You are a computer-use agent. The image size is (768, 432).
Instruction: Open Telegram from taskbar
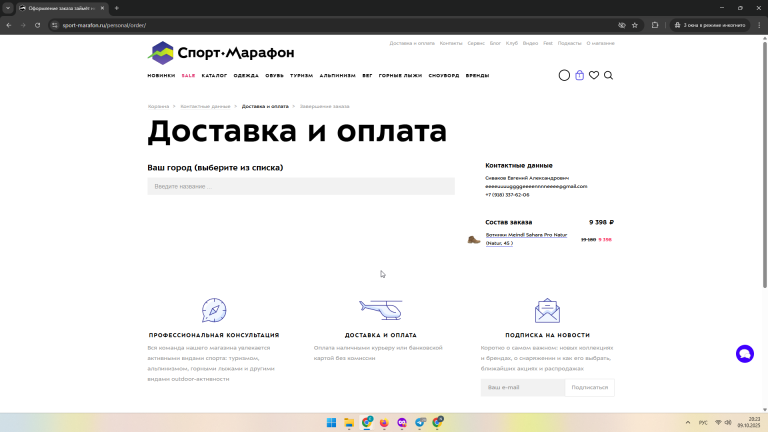[x=420, y=422]
